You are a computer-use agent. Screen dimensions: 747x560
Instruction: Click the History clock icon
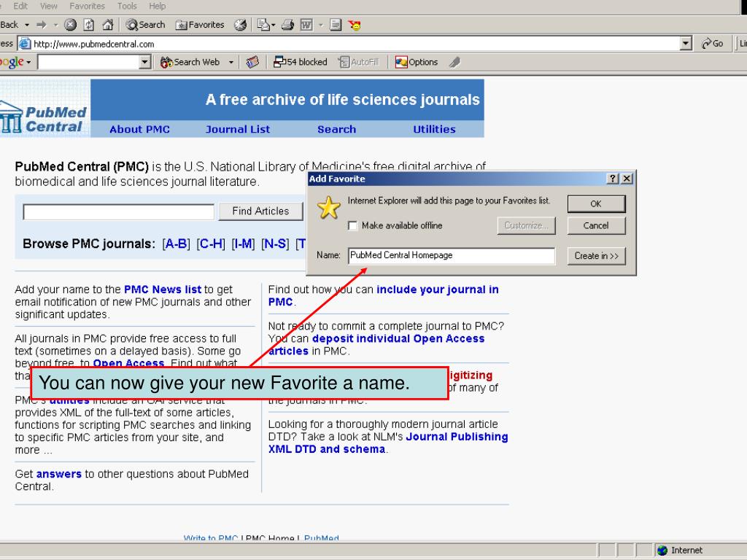241,25
